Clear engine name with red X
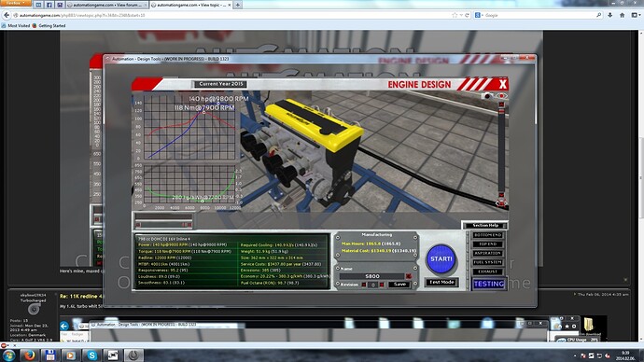This screenshot has width=644, height=362. point(408,276)
